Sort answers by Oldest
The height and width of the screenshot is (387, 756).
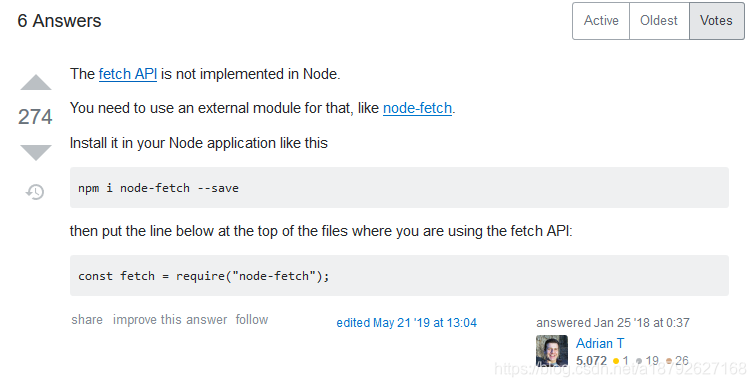(x=659, y=21)
